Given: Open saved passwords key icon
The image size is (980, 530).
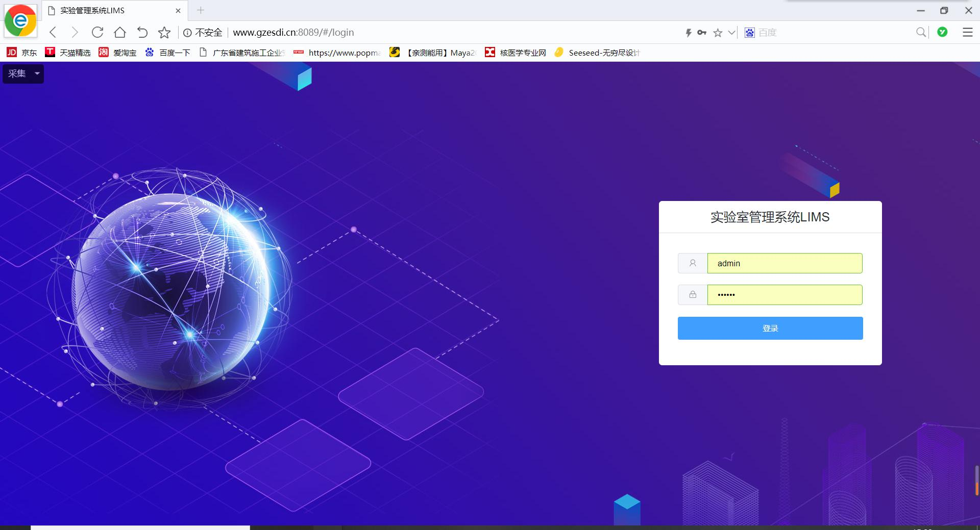Looking at the screenshot, I should 702,33.
